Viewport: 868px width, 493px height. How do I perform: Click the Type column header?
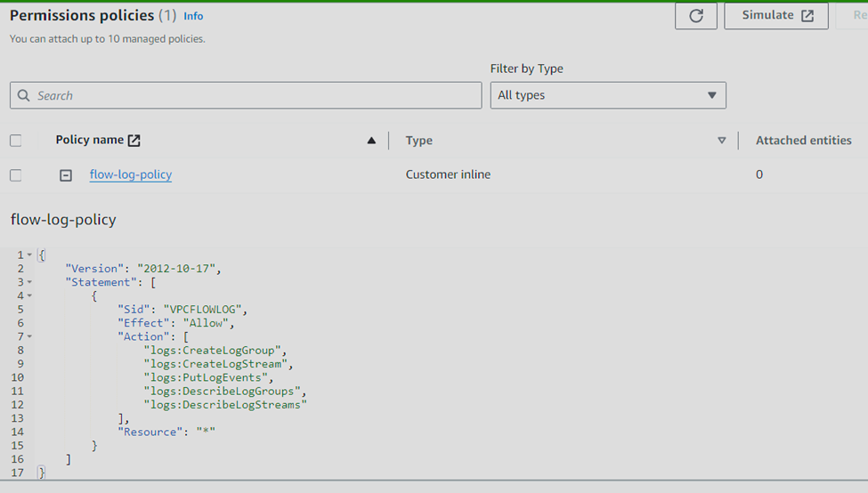coord(419,141)
